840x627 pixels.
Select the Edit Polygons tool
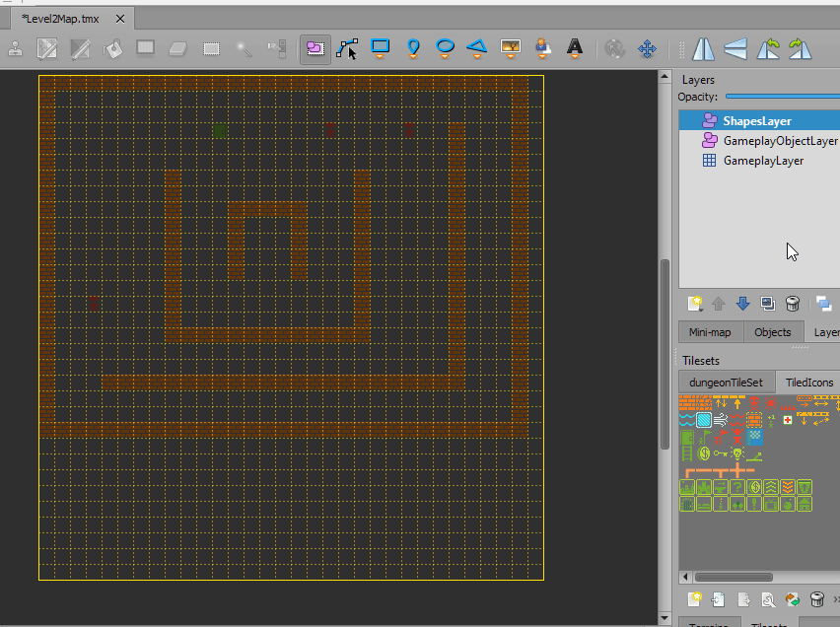point(347,48)
